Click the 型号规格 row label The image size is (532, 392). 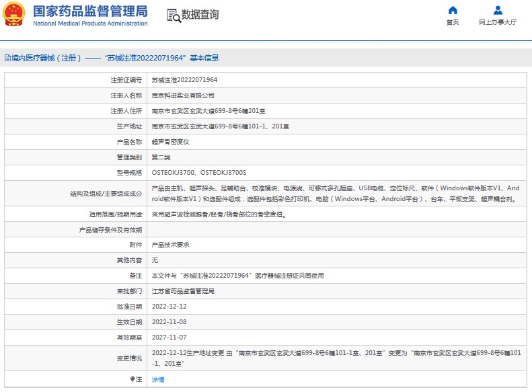[x=129, y=173]
